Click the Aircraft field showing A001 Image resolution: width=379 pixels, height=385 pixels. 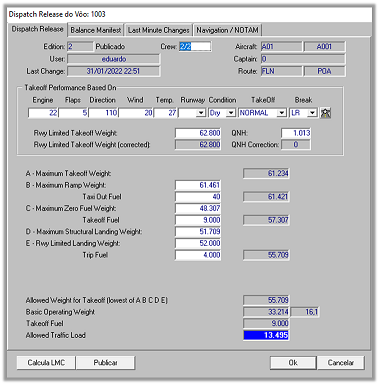(x=325, y=46)
